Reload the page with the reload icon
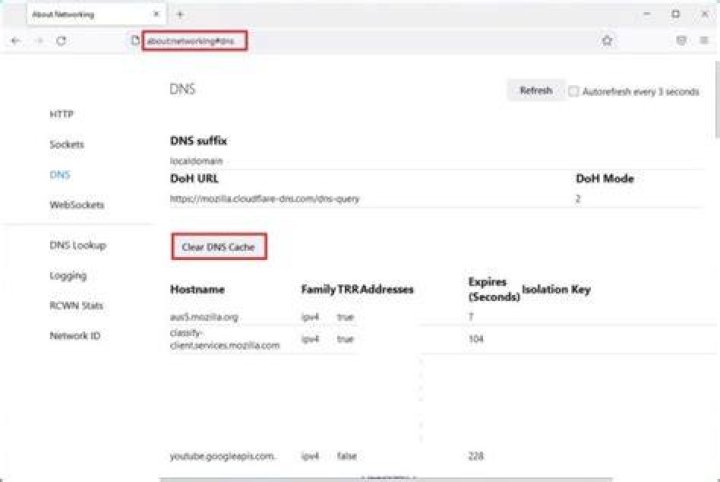The image size is (720, 482). pos(61,41)
